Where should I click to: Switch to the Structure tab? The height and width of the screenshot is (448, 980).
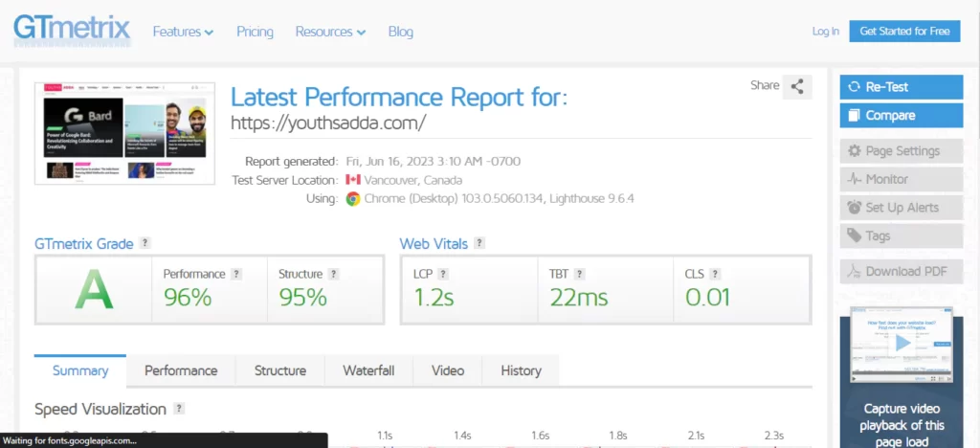click(x=280, y=370)
